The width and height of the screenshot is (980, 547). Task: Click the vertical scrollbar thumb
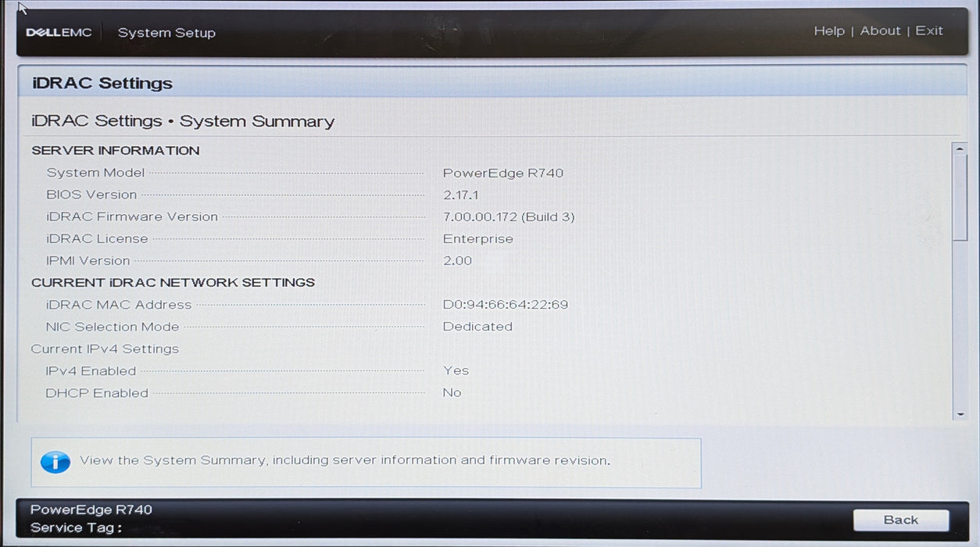coord(960,198)
